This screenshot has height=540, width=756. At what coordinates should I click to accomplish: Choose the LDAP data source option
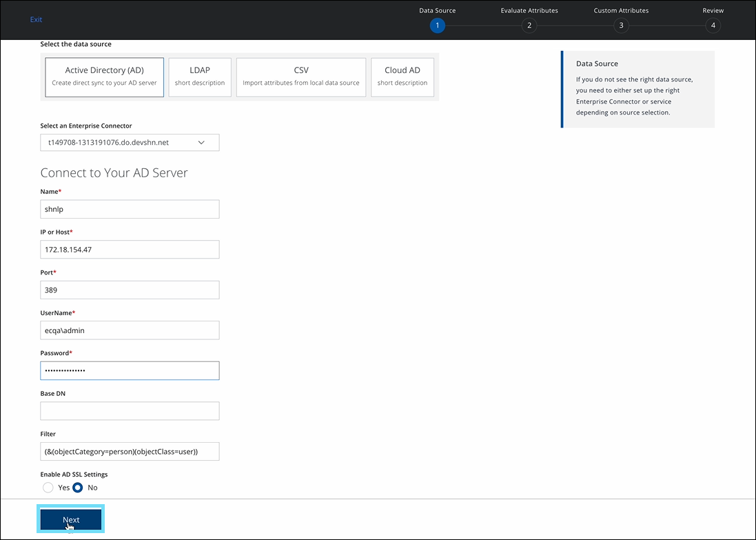[200, 77]
